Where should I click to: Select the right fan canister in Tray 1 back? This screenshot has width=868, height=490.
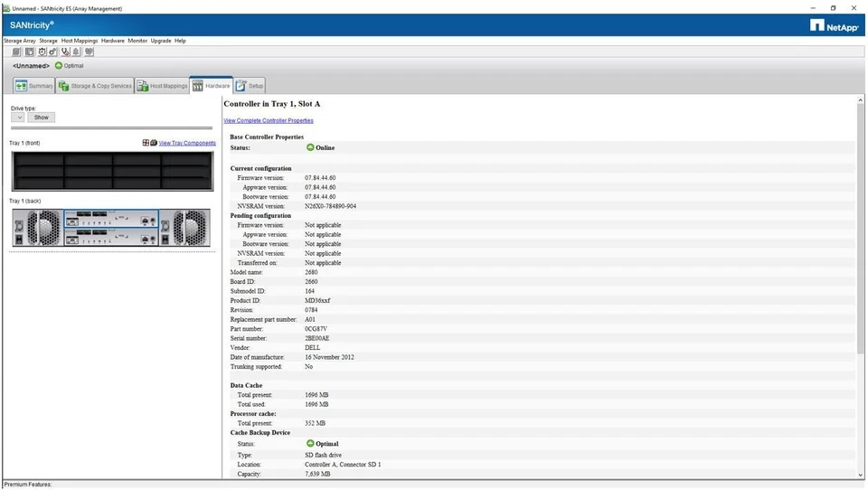pyautogui.click(x=189, y=227)
